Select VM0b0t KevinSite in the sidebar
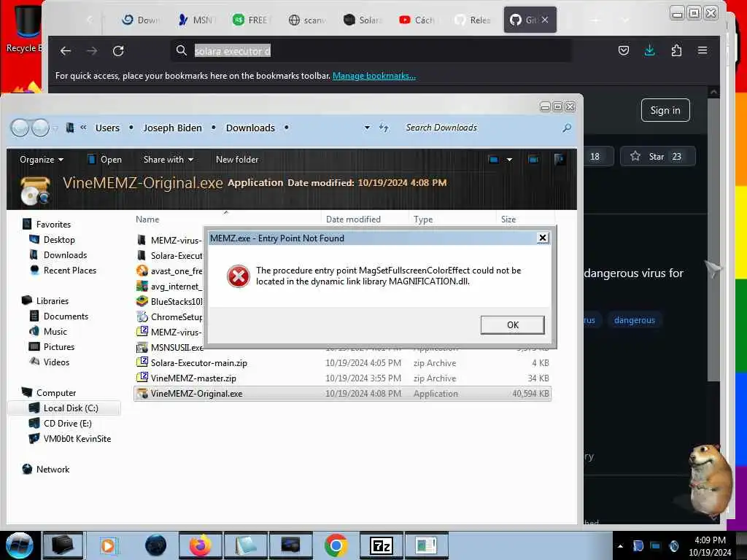The height and width of the screenshot is (560, 747). [77, 438]
